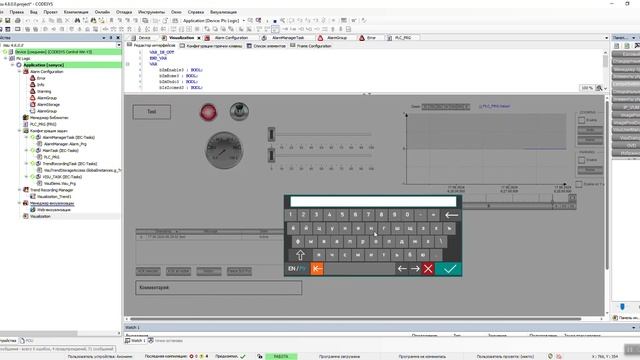Open the Онлайн menu
640x360 pixels.
[102, 12]
